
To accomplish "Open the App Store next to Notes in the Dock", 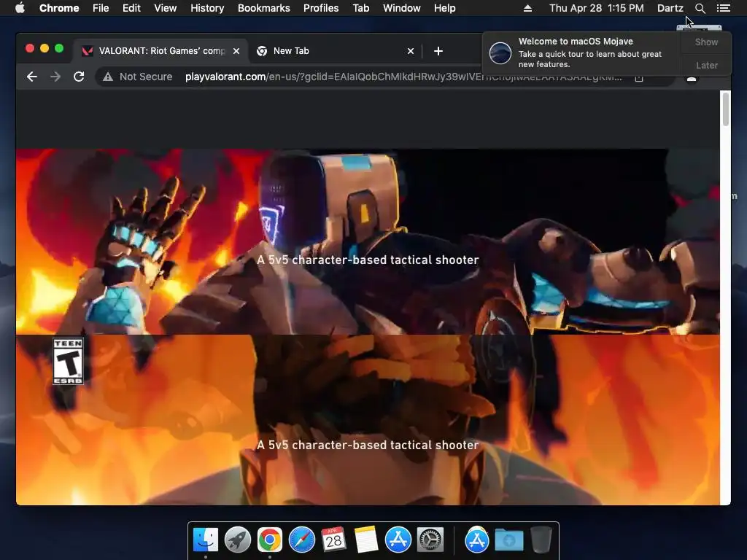I will [x=398, y=540].
